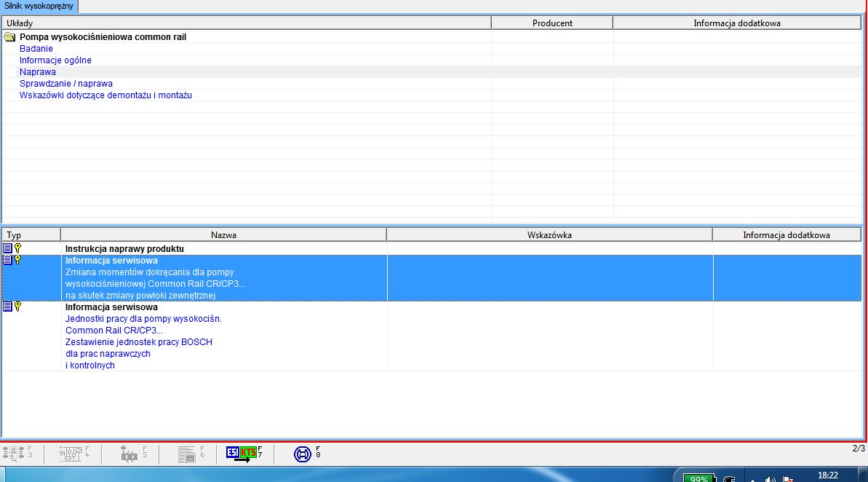Click the F5 toolbar icon

click(133, 454)
